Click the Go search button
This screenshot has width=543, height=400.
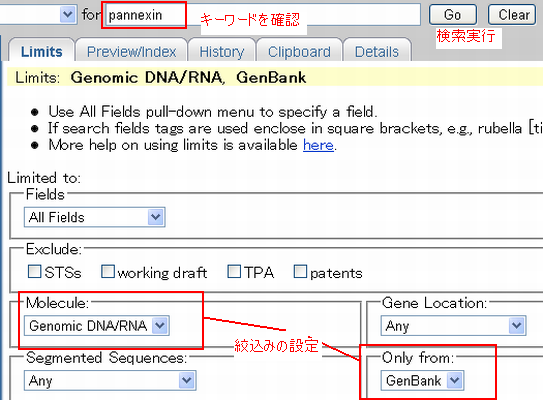pyautogui.click(x=453, y=15)
